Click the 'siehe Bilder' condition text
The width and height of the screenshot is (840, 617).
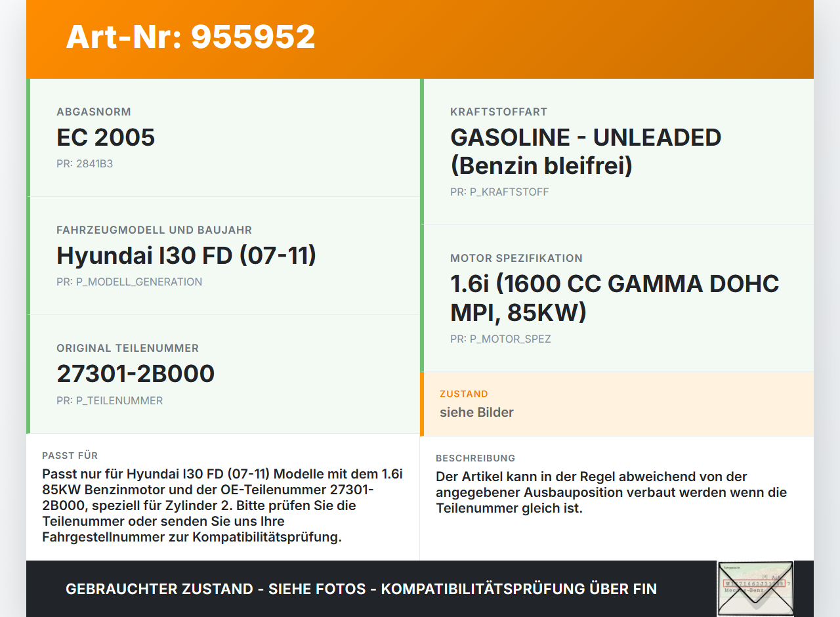point(476,412)
